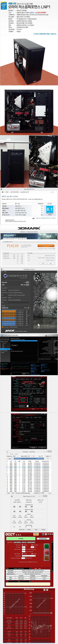Click the Save button in 3DMark 11
The image size is (58, 644).
tap(51, 264)
